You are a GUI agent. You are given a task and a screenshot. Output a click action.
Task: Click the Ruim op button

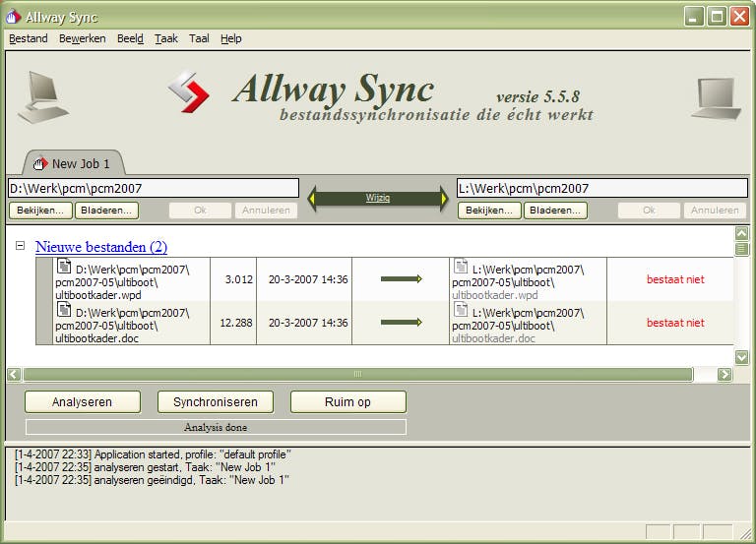(x=348, y=402)
